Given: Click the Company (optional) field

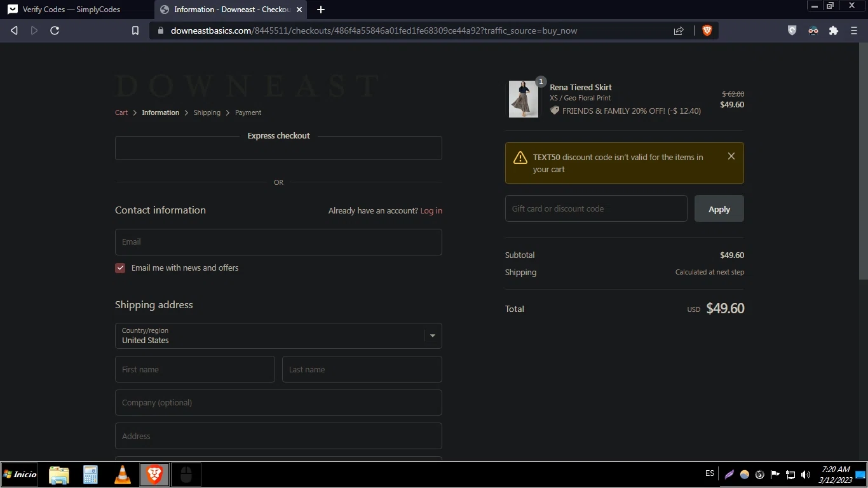Looking at the screenshot, I should coord(278,403).
